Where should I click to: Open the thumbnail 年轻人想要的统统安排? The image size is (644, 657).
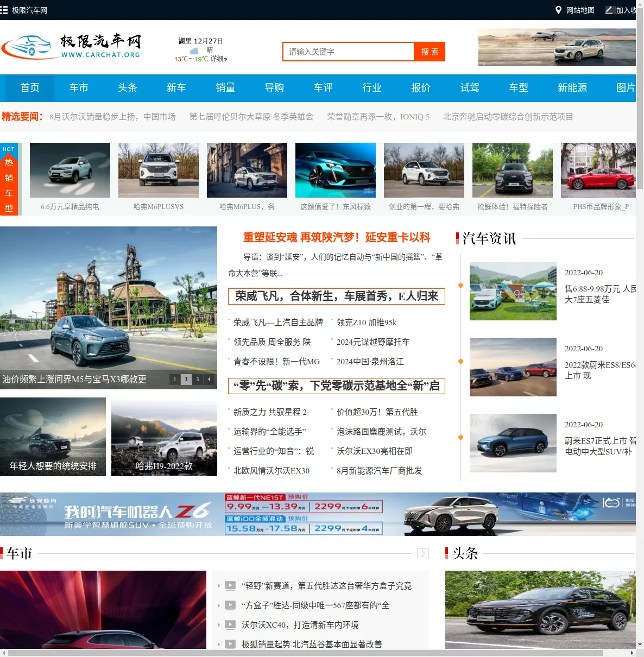click(x=53, y=437)
